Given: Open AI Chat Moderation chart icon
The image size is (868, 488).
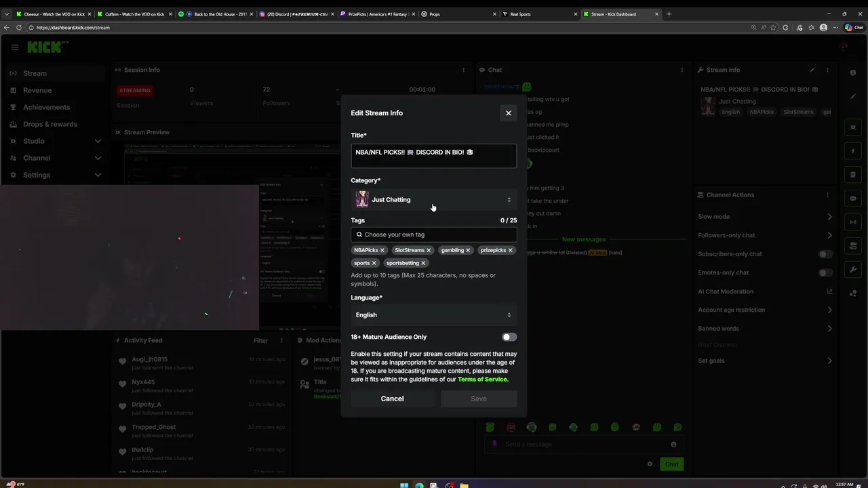Looking at the screenshot, I should 829,291.
